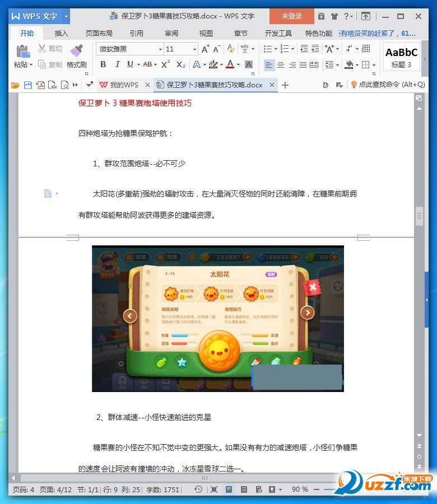
Task: Click the skin shirt icon in title bar
Action: click(x=334, y=16)
